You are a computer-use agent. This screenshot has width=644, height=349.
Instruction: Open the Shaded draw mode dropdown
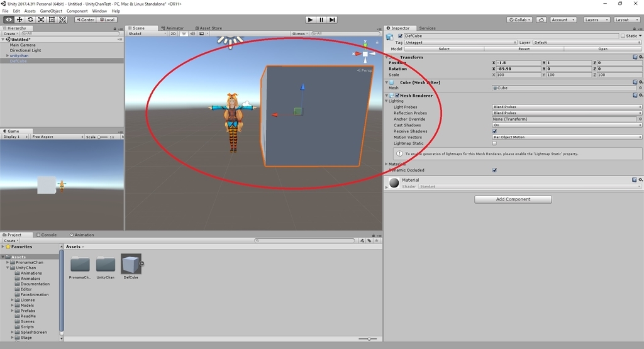(x=147, y=34)
